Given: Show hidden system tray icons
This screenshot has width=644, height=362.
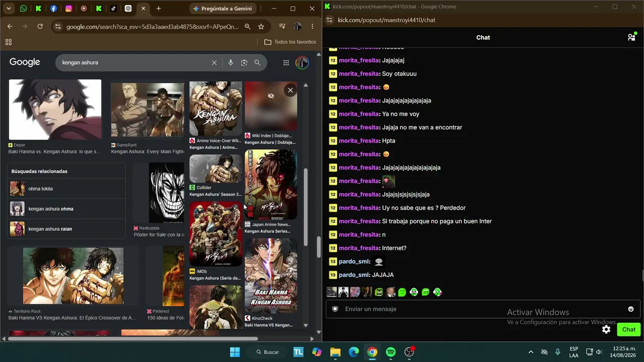Looking at the screenshot, I should (x=531, y=352).
